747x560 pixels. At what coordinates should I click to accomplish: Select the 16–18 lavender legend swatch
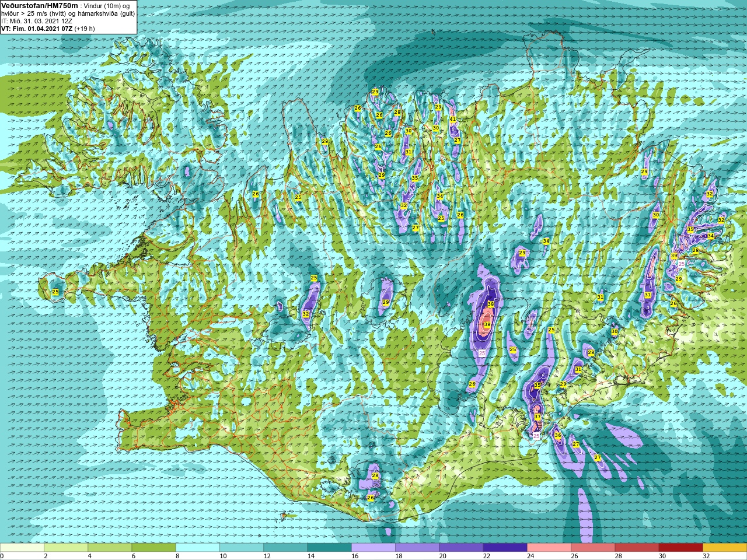(373, 548)
